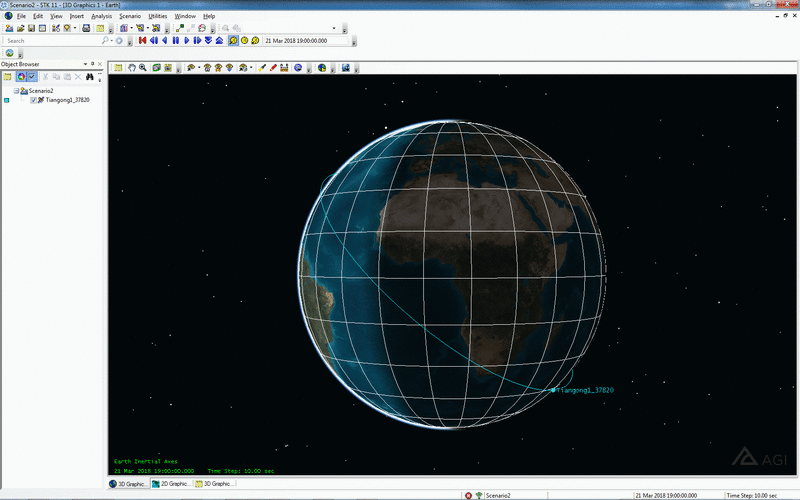Open the Utilities menu
Viewport: 800px width, 500px height.
[158, 16]
